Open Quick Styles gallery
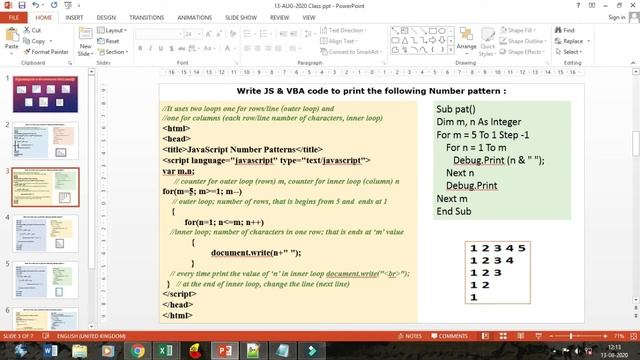 pos(487,42)
